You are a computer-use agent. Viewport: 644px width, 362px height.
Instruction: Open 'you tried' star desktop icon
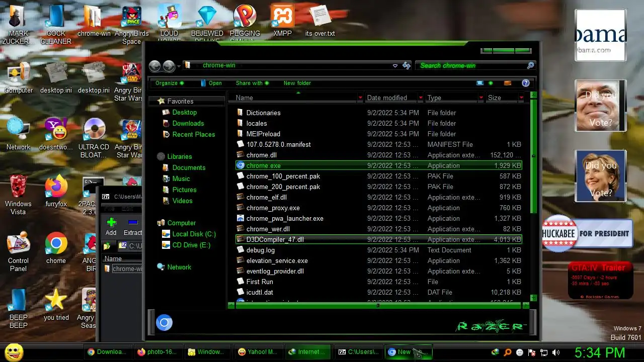pyautogui.click(x=56, y=300)
